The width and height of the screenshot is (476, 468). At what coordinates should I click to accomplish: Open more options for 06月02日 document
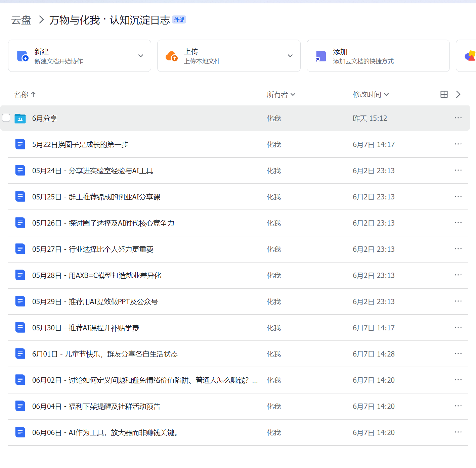(x=458, y=380)
